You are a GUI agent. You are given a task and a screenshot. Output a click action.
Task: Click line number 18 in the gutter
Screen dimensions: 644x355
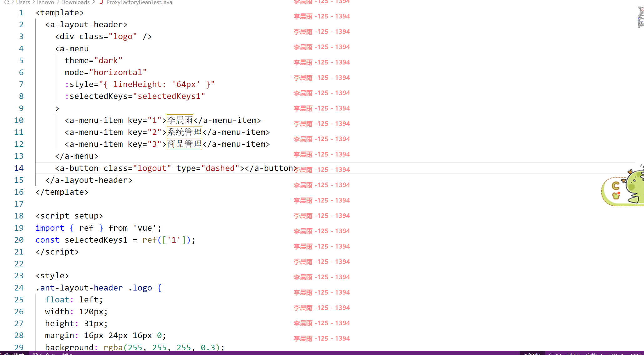coord(19,216)
